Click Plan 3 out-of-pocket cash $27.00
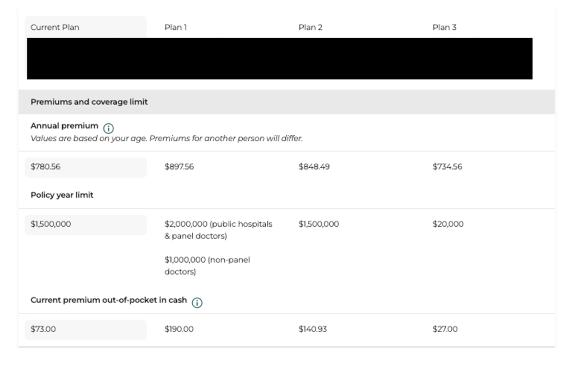 (x=445, y=329)
